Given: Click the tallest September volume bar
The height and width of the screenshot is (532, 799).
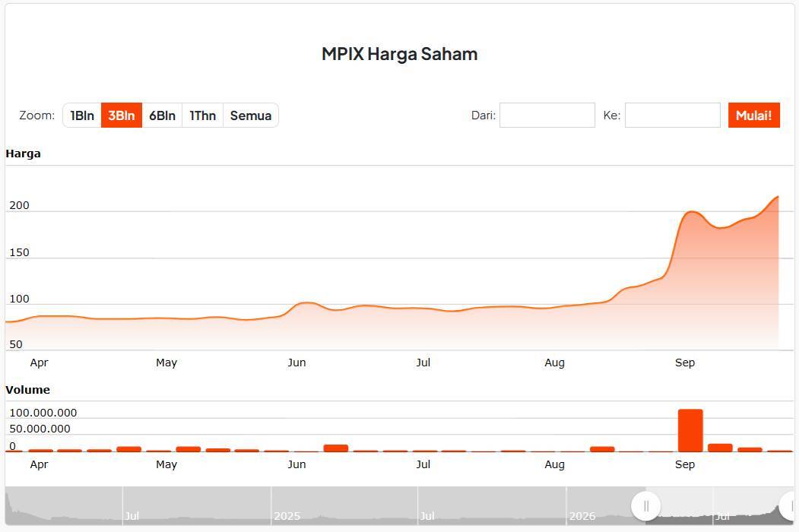Looking at the screenshot, I should (690, 430).
